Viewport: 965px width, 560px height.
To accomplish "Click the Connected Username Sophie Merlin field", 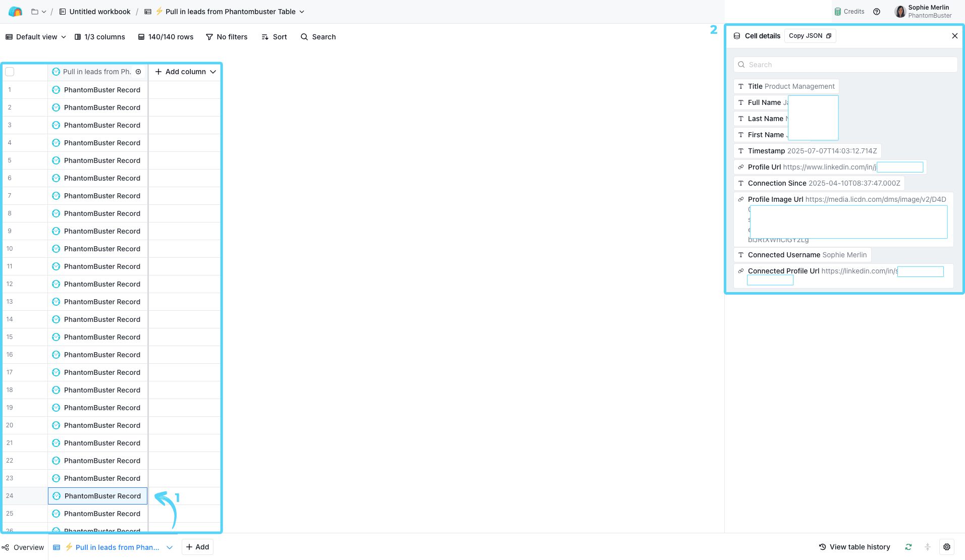I will pos(802,255).
